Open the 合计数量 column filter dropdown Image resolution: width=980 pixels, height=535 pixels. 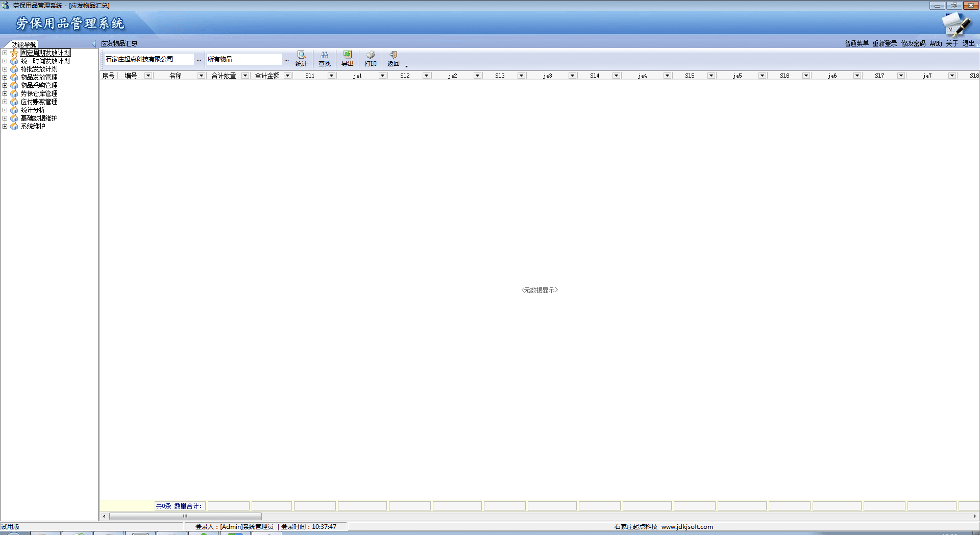(x=245, y=76)
